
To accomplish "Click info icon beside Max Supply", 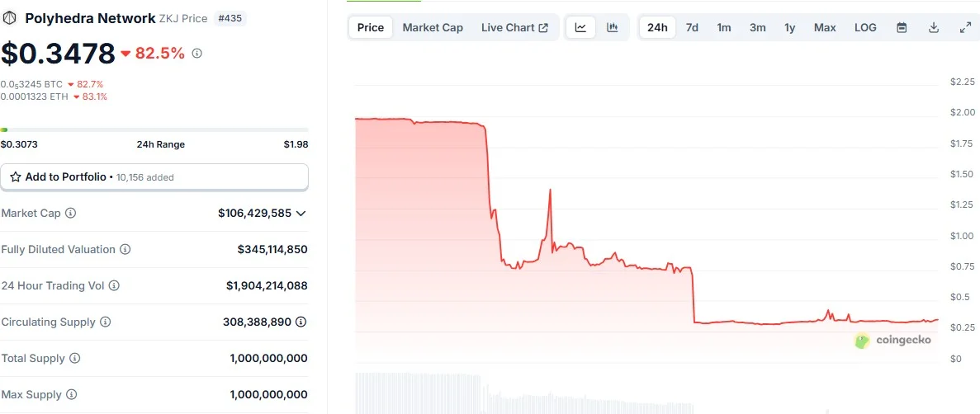I will (x=71, y=395).
